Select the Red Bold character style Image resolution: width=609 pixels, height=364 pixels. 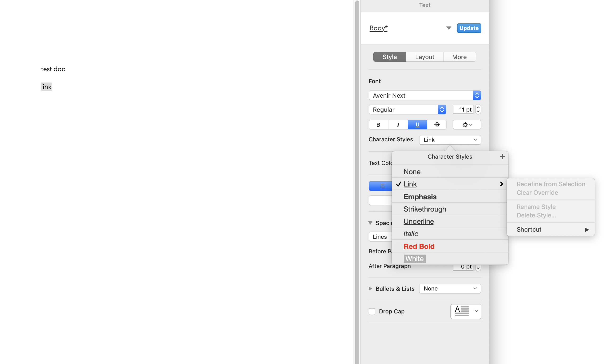pyautogui.click(x=419, y=246)
